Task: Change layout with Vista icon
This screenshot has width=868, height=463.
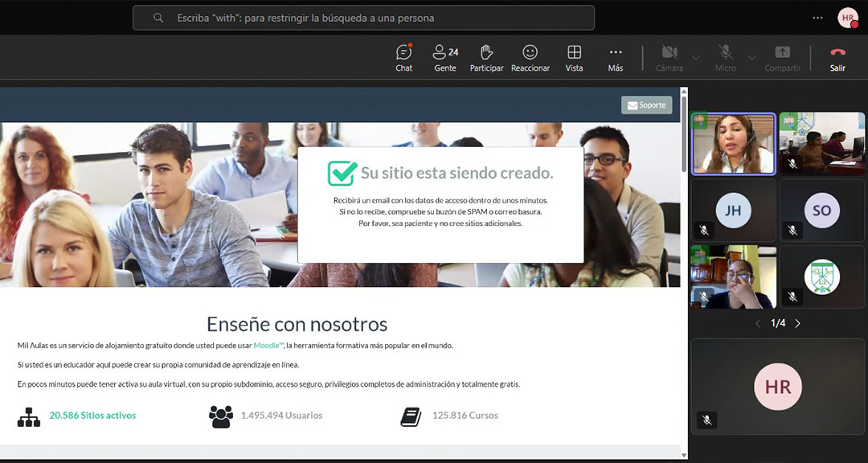Action: 574,57
